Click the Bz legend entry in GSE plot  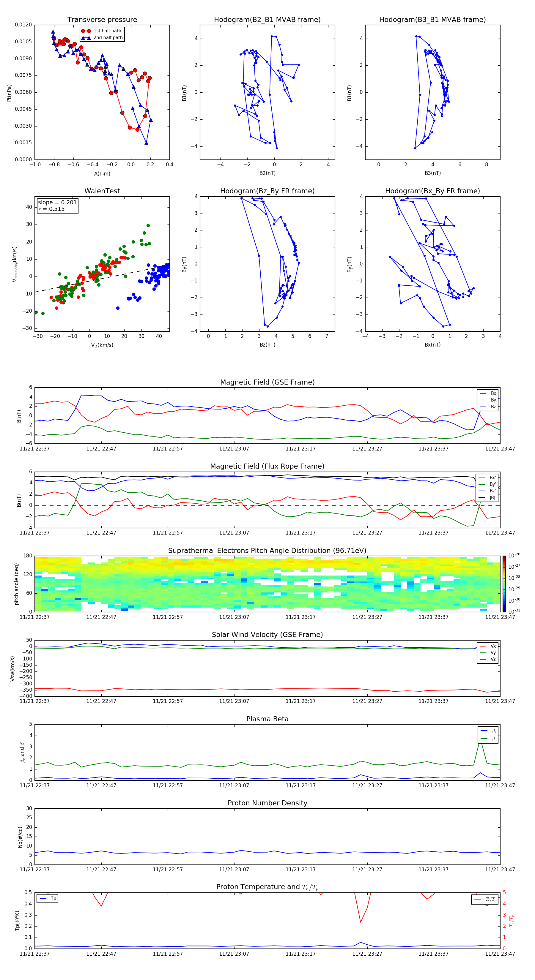click(x=488, y=407)
